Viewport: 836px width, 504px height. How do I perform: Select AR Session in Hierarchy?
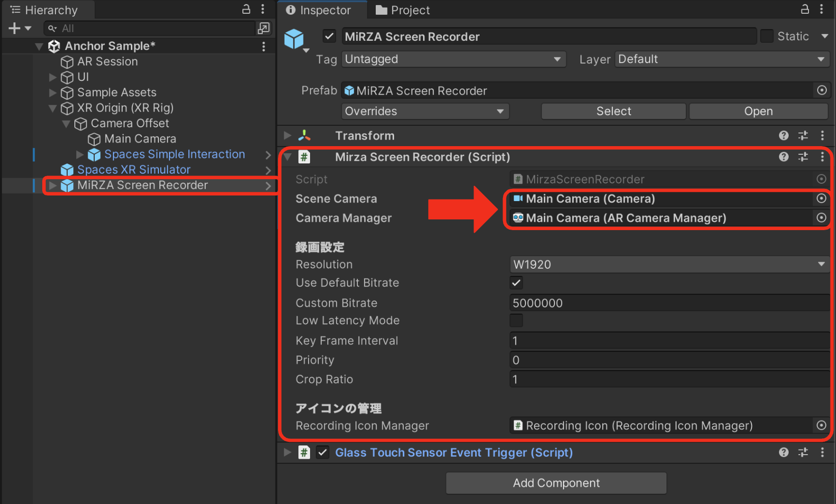(107, 62)
